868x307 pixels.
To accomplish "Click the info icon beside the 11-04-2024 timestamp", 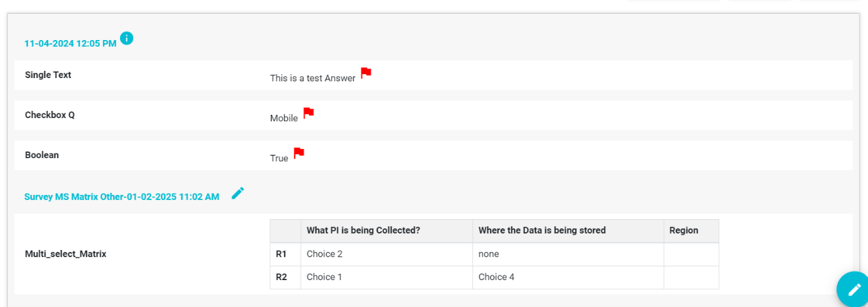I will click(127, 38).
